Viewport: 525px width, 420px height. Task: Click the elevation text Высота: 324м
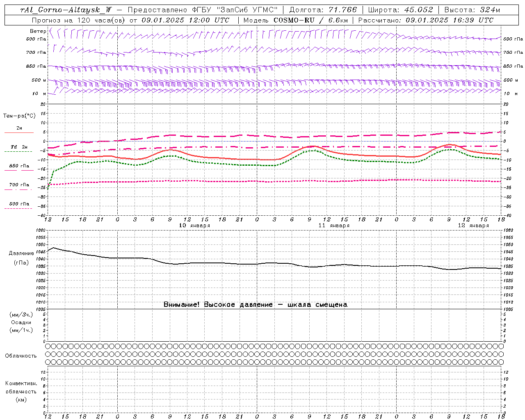472,10
